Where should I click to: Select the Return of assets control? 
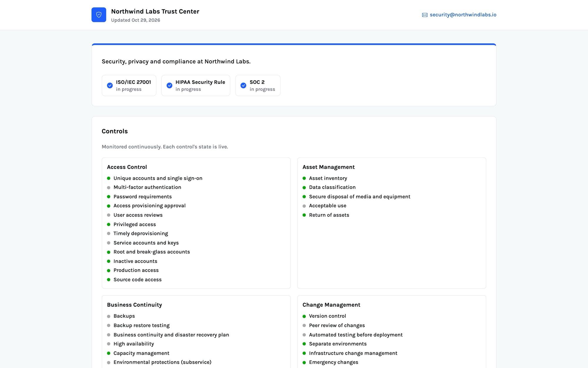329,215
